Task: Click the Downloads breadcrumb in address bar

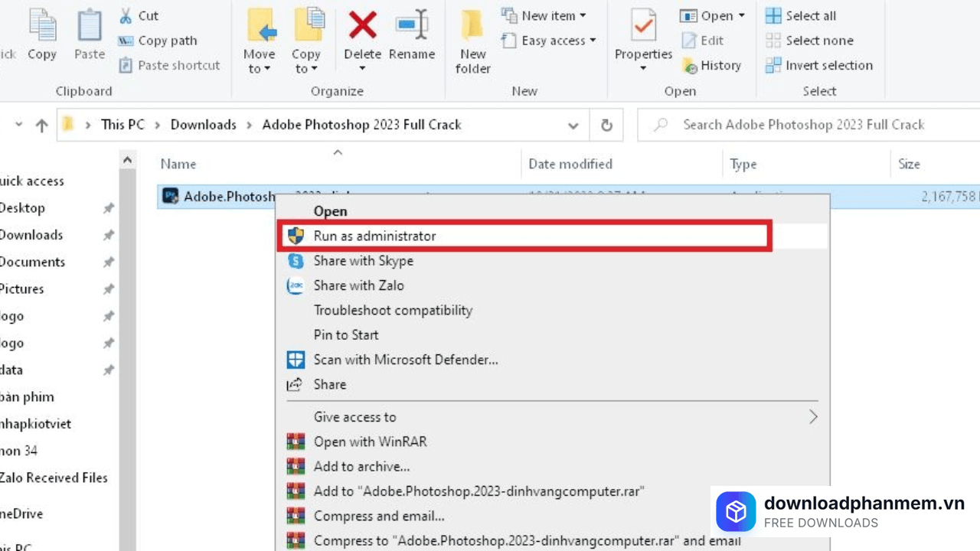Action: coord(203,125)
